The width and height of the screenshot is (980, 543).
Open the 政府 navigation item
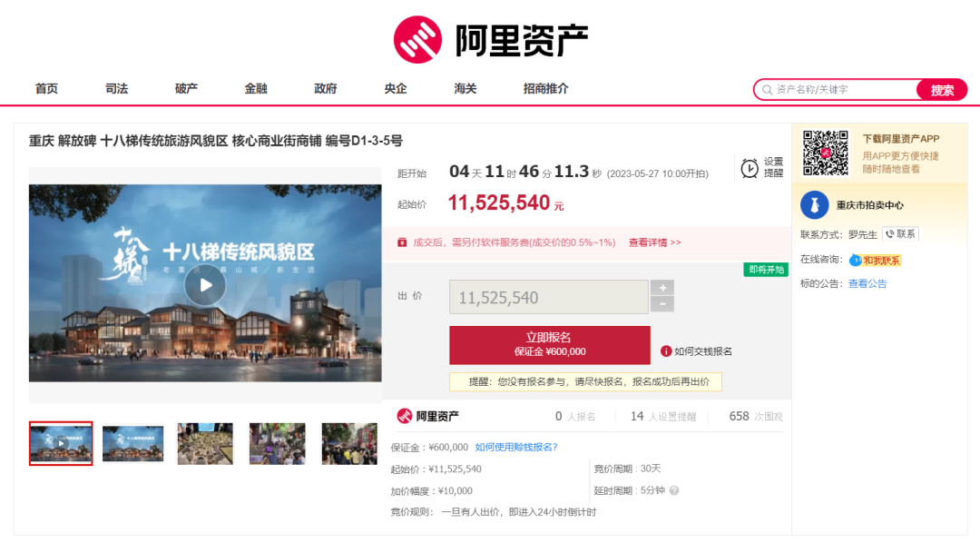click(x=325, y=89)
